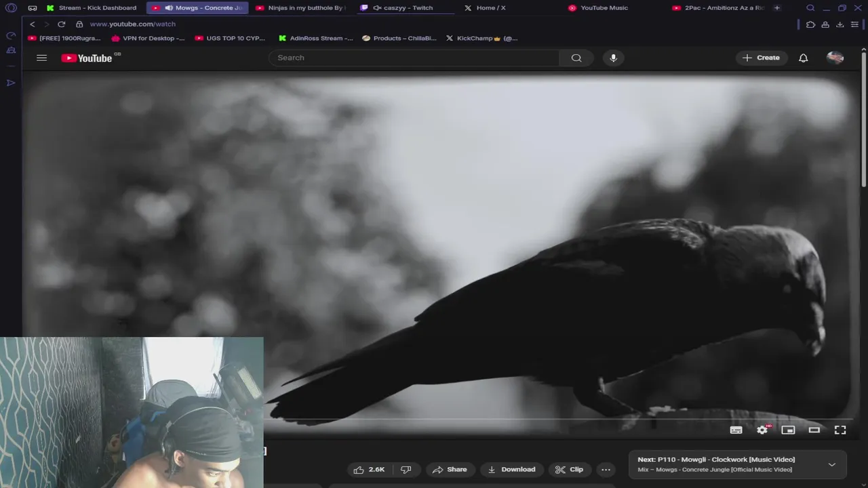Toggle theater mode on the player
Screen dimensions: 868x488
coord(814,430)
